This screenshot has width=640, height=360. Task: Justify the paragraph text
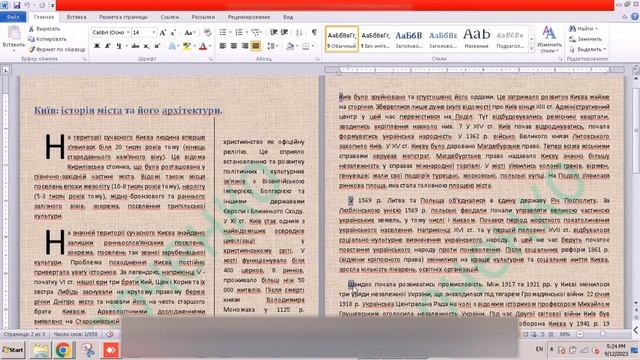click(x=256, y=46)
